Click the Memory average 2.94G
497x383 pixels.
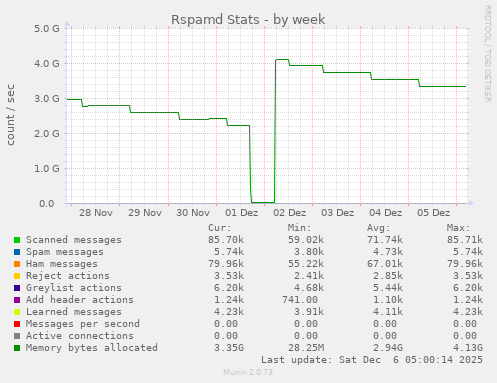point(388,348)
